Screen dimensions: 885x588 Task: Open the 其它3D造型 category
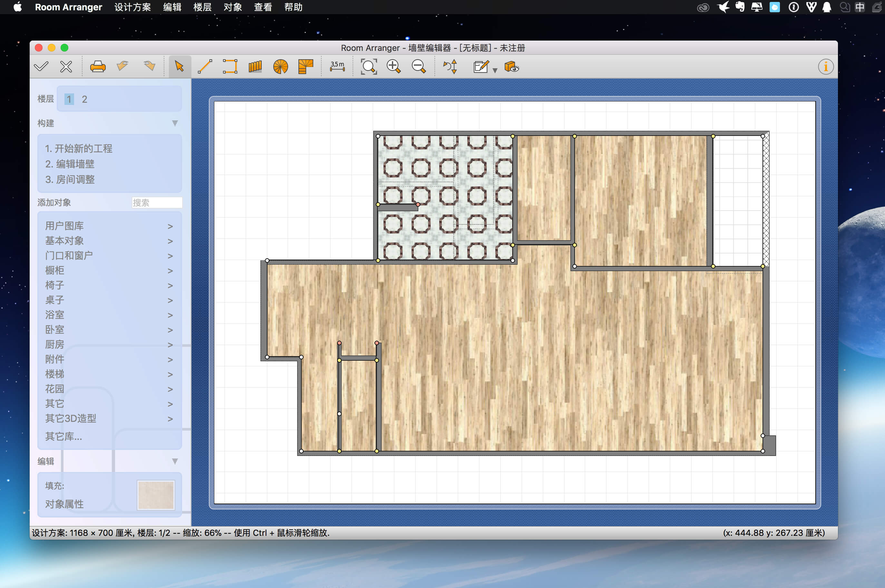click(x=109, y=419)
